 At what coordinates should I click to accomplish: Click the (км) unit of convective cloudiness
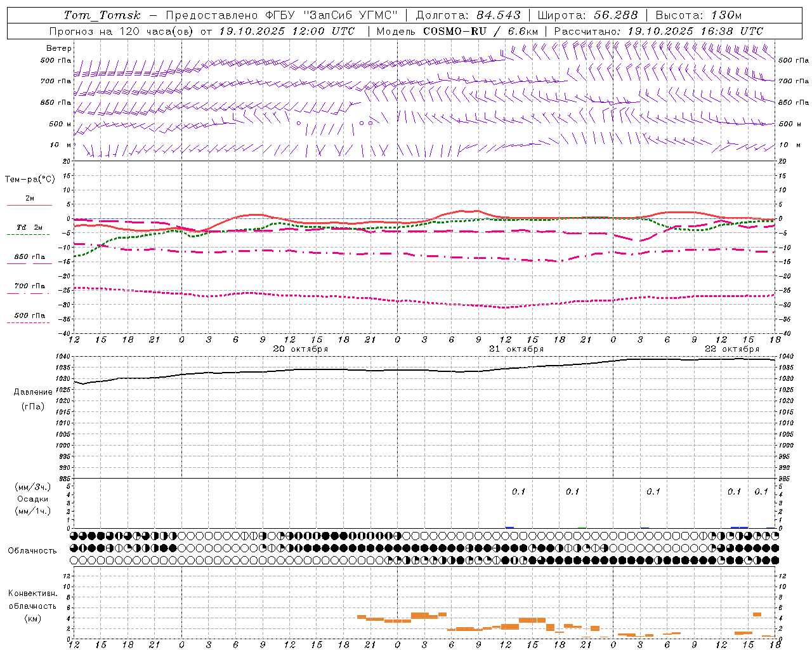pos(32,618)
